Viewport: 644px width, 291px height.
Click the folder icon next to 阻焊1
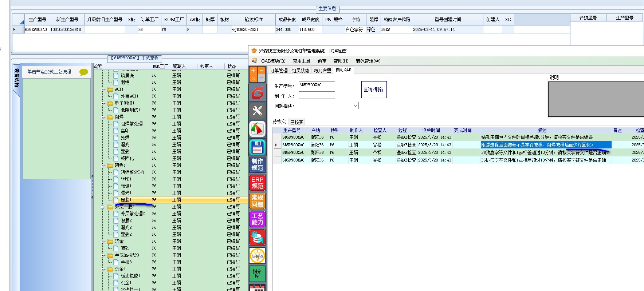[110, 165]
